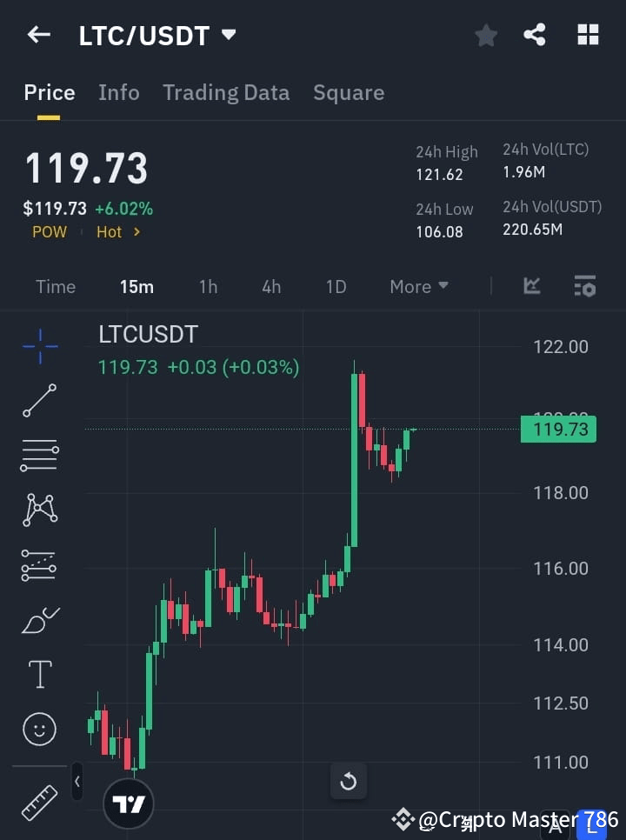The image size is (626, 840).
Task: Click the 24h Vol(LTC) value 1.96M
Action: pyautogui.click(x=524, y=172)
